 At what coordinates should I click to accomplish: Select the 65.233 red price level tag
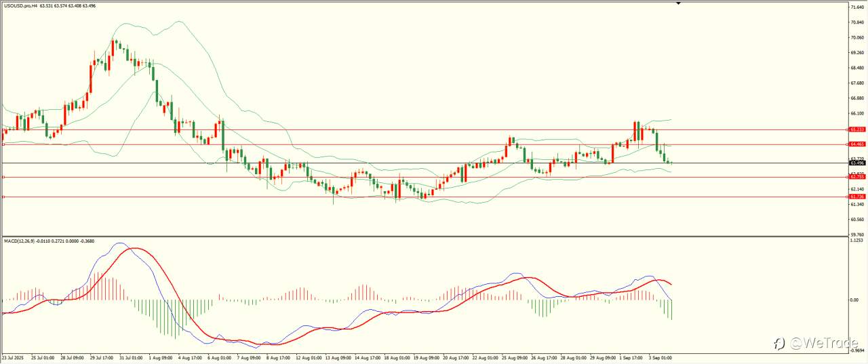(857, 129)
